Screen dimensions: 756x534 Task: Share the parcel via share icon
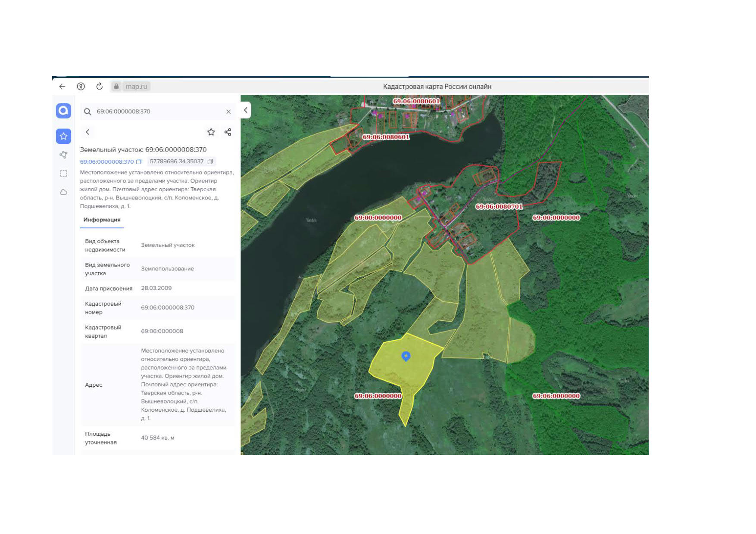pos(228,132)
